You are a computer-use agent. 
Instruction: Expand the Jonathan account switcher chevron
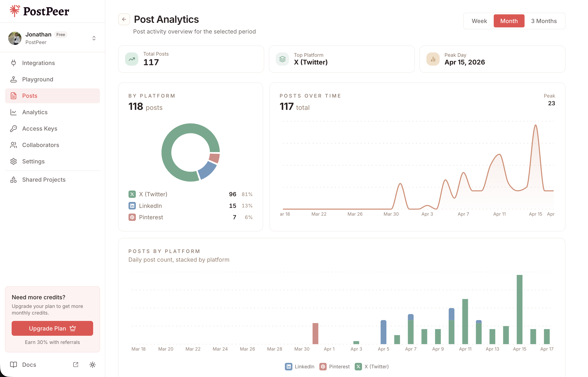coord(94,38)
